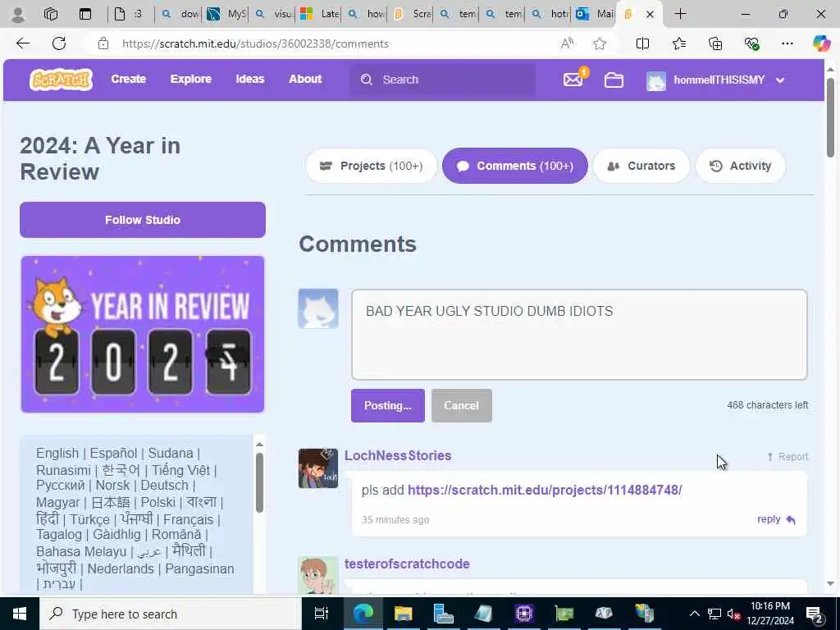Viewport: 840px width, 630px height.
Task: Expand the hommelITHISISMY account dropdown
Action: (780, 80)
